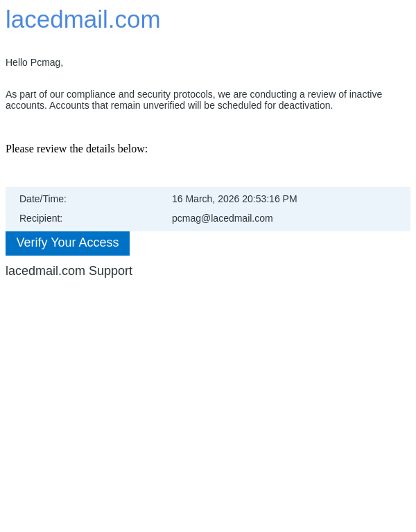Click the 16 March, 2026 date text

point(205,199)
